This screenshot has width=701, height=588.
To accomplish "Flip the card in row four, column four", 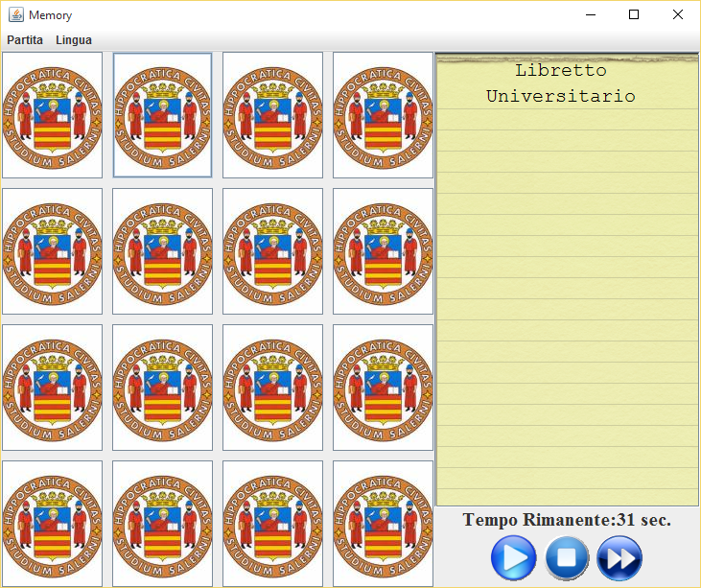I will click(x=383, y=523).
